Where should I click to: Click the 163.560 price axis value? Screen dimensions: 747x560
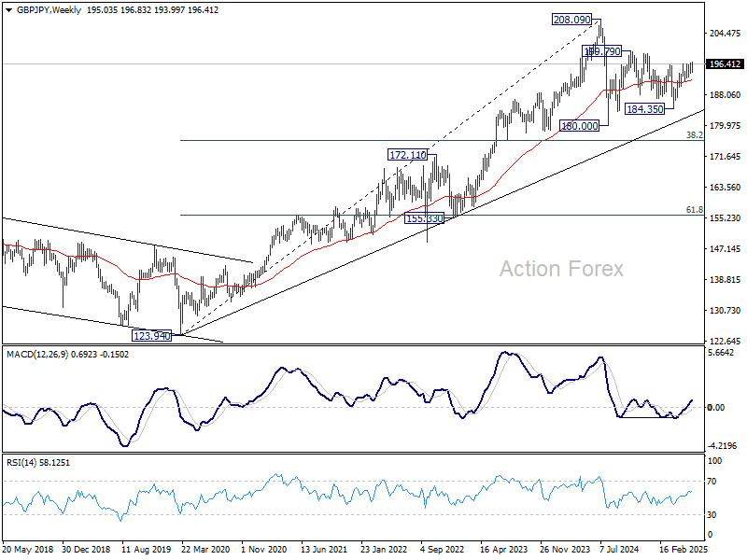725,188
